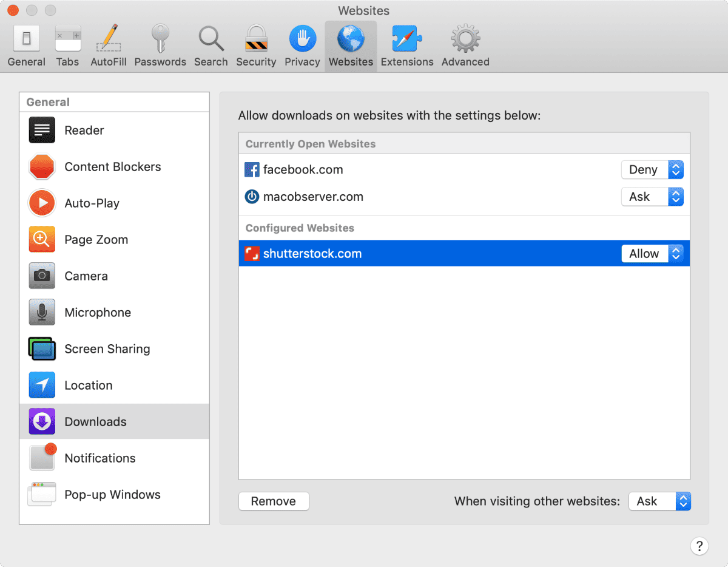Select Content Blockers in the sidebar
Image resolution: width=728 pixels, height=567 pixels.
(113, 167)
